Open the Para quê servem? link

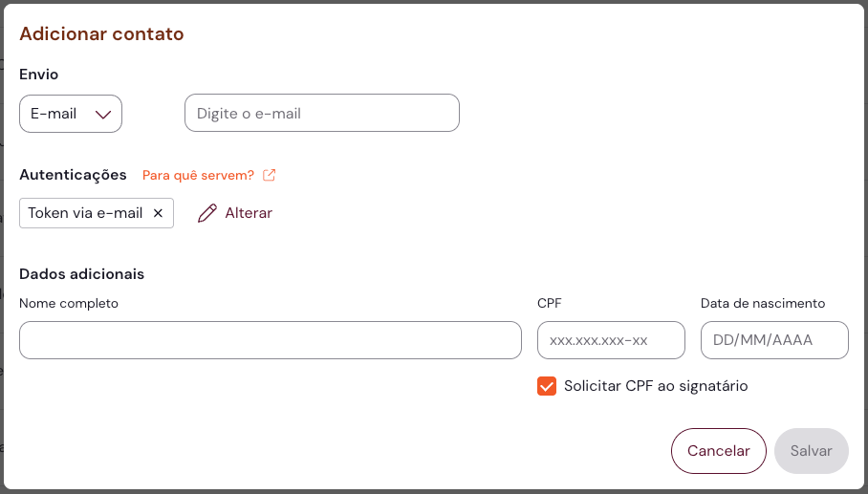[x=199, y=175]
